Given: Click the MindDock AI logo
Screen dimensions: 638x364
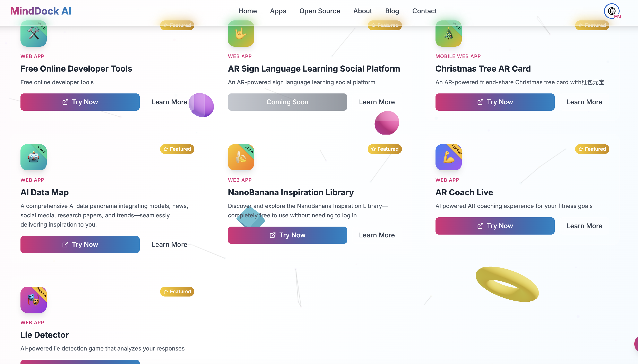Looking at the screenshot, I should pos(40,11).
